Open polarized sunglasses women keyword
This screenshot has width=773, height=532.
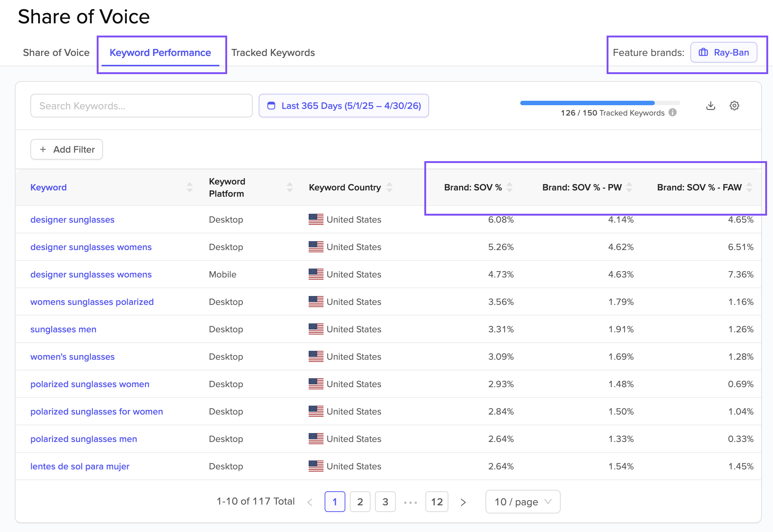pos(90,384)
